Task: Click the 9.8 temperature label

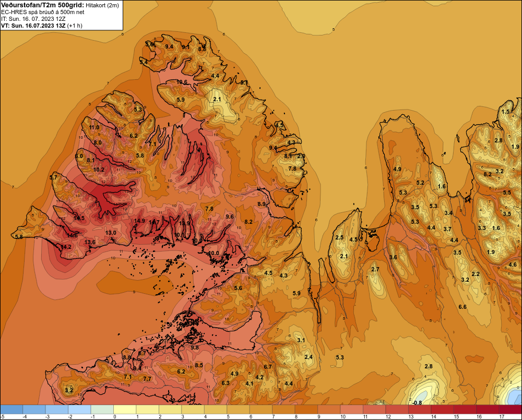Action: pyautogui.click(x=195, y=347)
